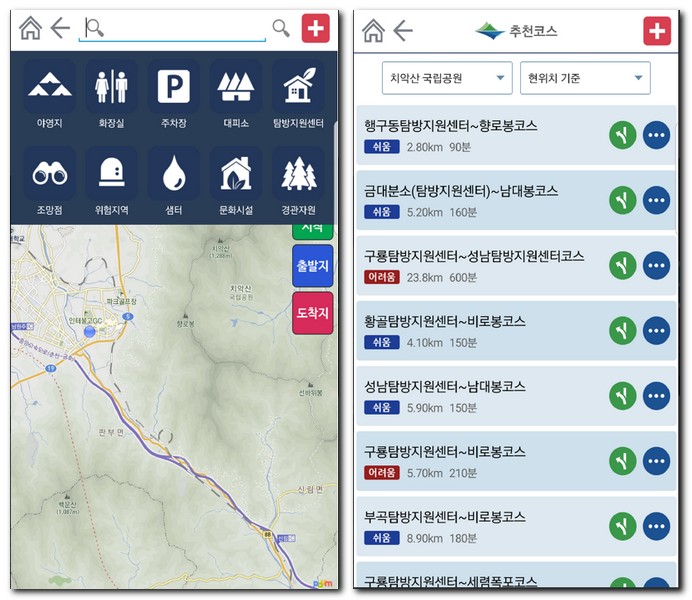
Task: Toggle the 문화시설 cultural facilities icon
Action: 235,175
